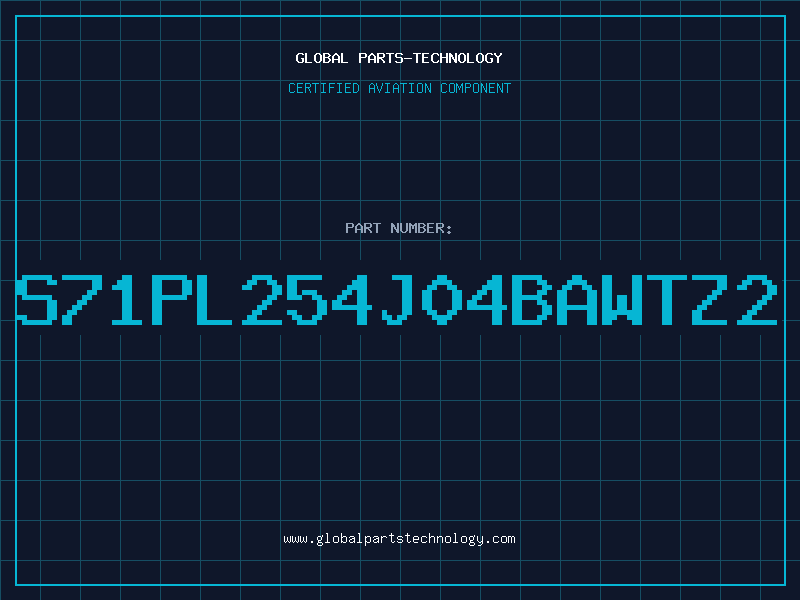Click the PART NUMBER: label
This screenshot has height=600, width=800.
[399, 228]
